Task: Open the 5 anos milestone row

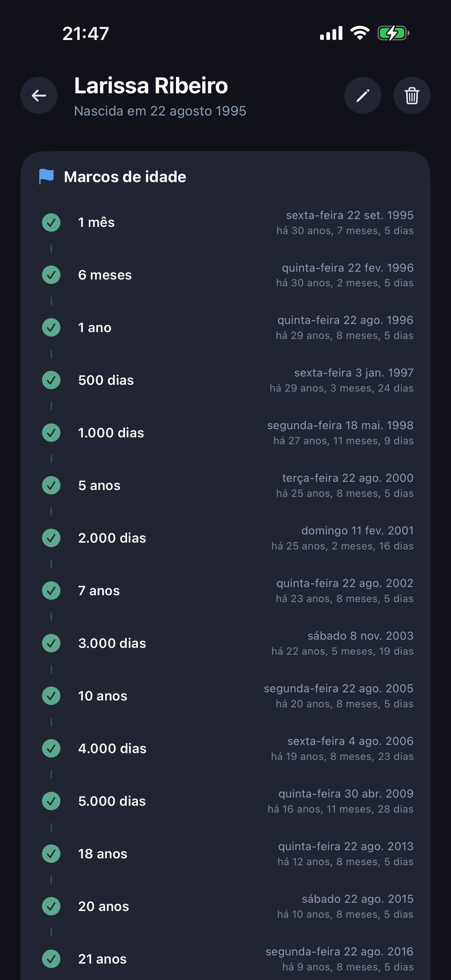Action: tap(99, 486)
